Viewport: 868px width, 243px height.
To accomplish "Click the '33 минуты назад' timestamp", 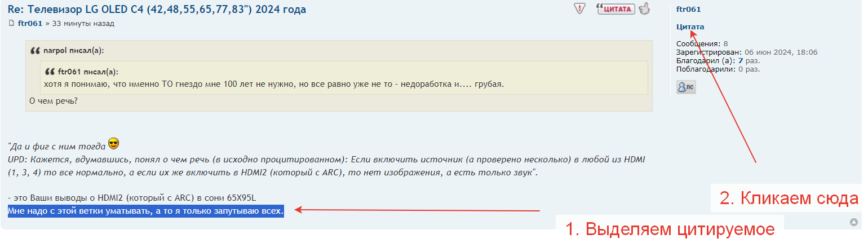I will click(x=83, y=24).
